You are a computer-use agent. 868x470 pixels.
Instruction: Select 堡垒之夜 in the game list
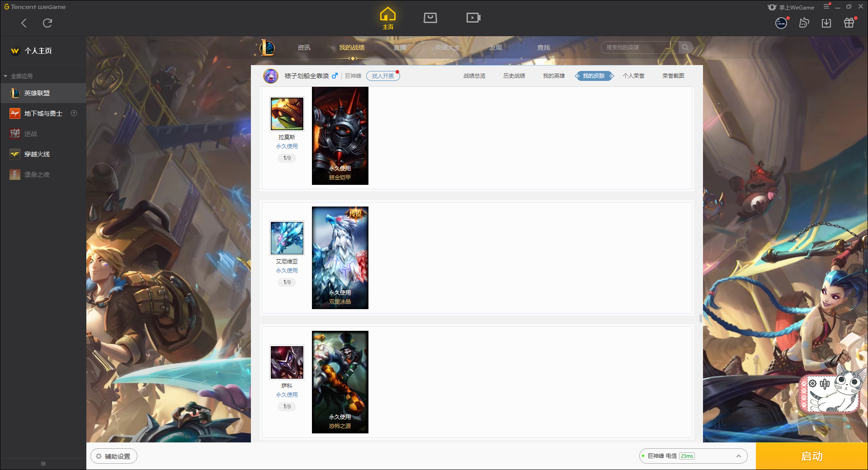(x=43, y=174)
